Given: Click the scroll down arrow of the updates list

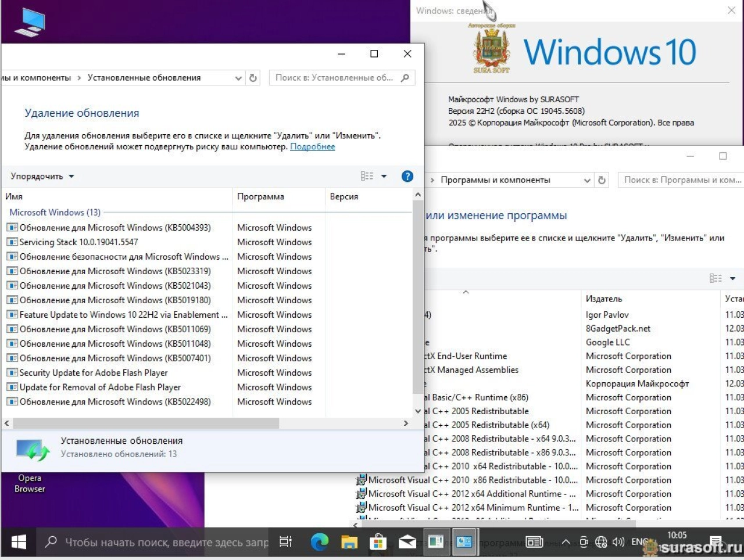Looking at the screenshot, I should coord(417,411).
